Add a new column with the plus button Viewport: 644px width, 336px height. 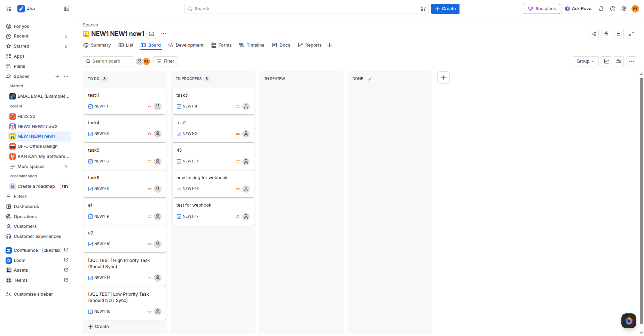[443, 78]
